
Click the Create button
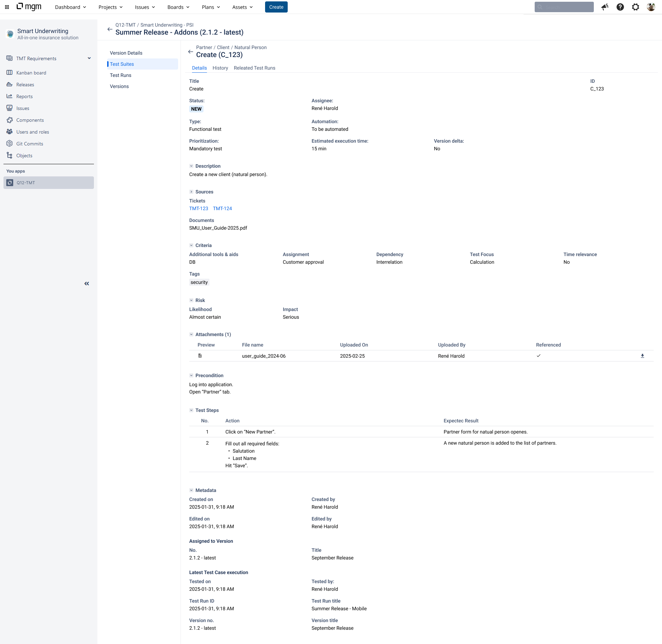coord(276,7)
